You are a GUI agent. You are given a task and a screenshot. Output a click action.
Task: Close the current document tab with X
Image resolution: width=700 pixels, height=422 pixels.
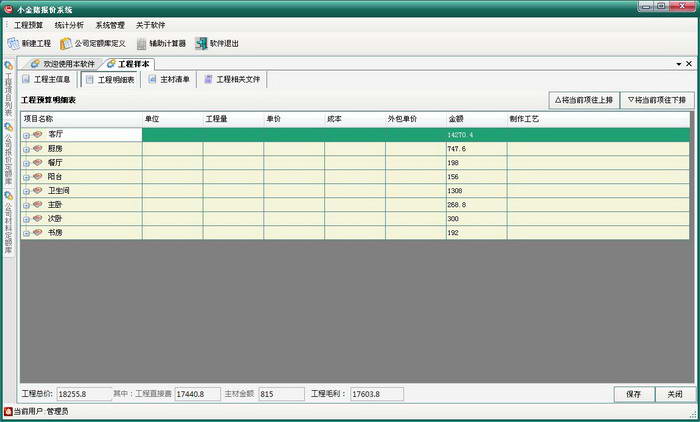(x=689, y=64)
